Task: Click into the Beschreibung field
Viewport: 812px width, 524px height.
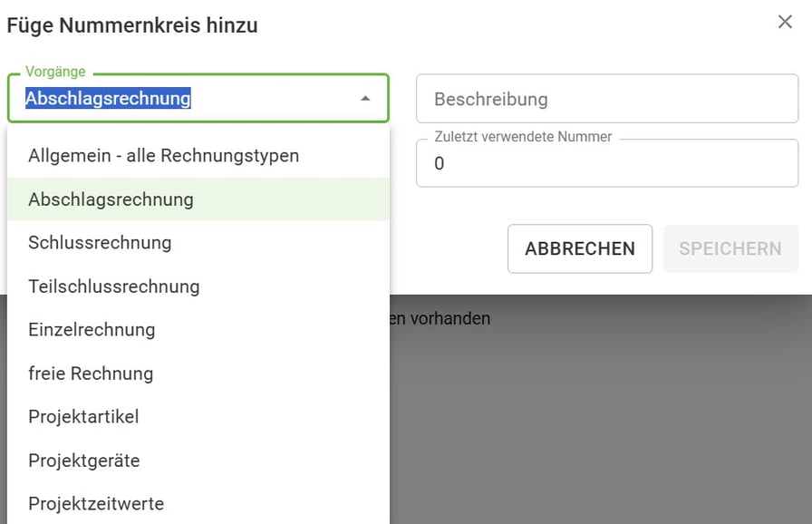Action: pos(606,99)
